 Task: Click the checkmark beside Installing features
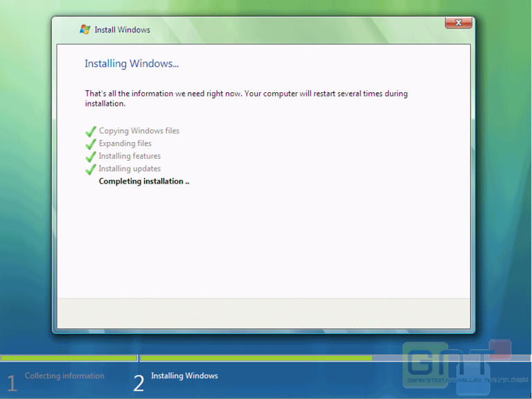[x=91, y=157]
